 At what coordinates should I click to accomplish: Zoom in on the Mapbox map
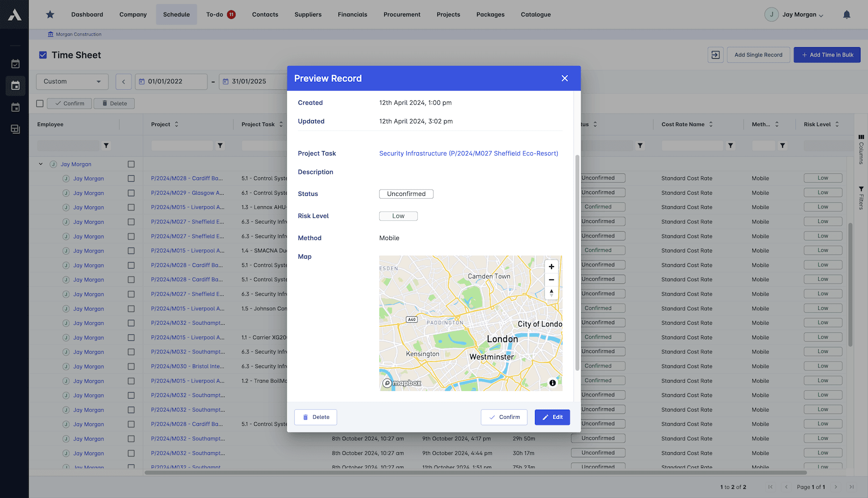[x=551, y=267]
